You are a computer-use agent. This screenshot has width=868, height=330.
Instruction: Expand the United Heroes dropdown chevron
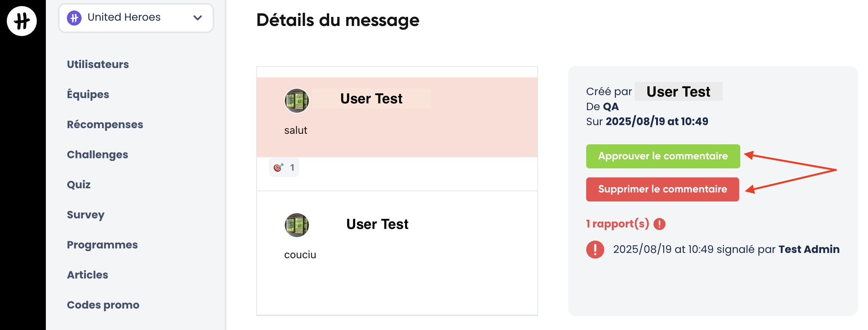point(198,18)
